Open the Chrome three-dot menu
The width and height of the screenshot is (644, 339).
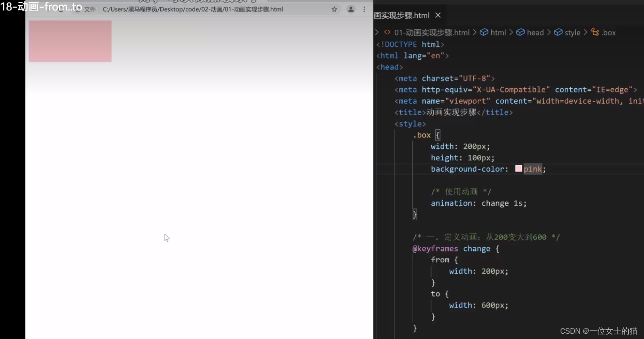tap(364, 9)
